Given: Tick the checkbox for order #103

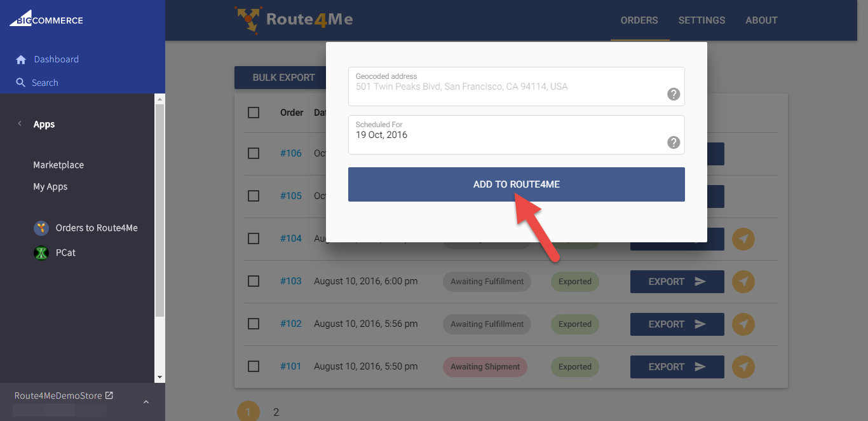Looking at the screenshot, I should point(254,281).
